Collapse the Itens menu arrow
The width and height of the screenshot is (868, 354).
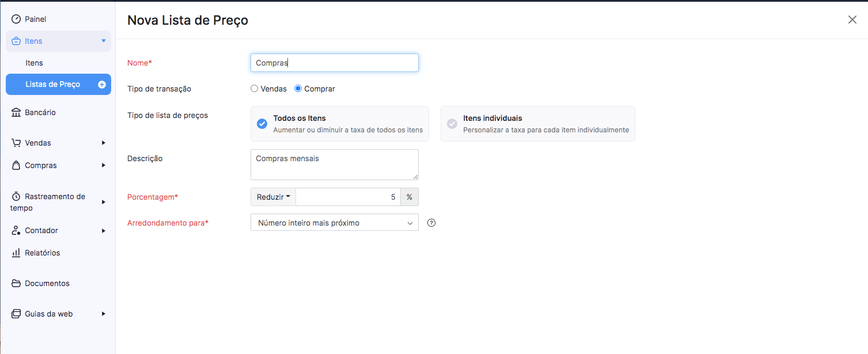104,41
